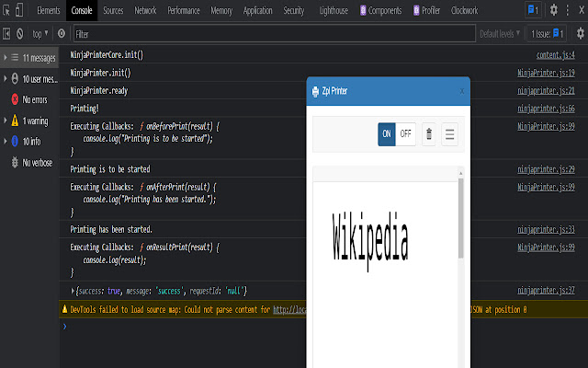Click the user messages person icon

[15, 78]
